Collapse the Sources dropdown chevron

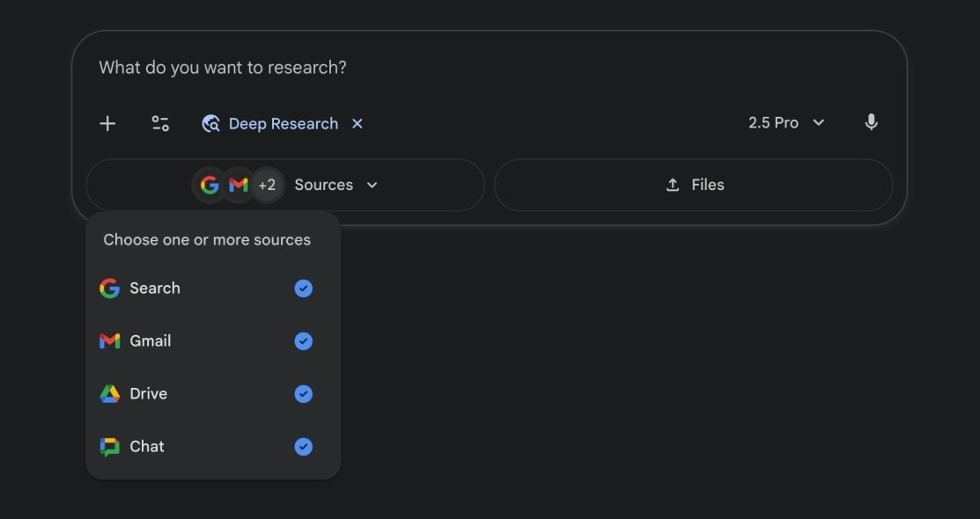pyautogui.click(x=372, y=186)
